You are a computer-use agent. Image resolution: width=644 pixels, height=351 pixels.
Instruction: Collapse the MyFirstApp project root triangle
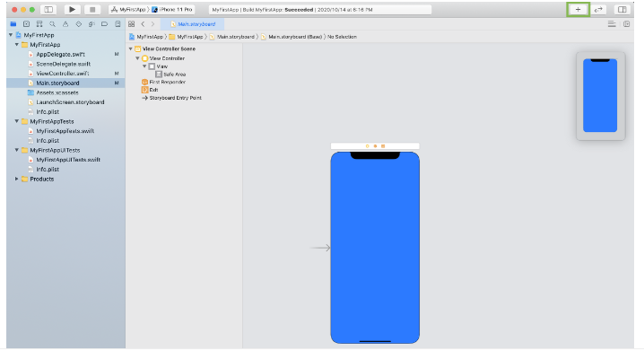click(x=11, y=35)
